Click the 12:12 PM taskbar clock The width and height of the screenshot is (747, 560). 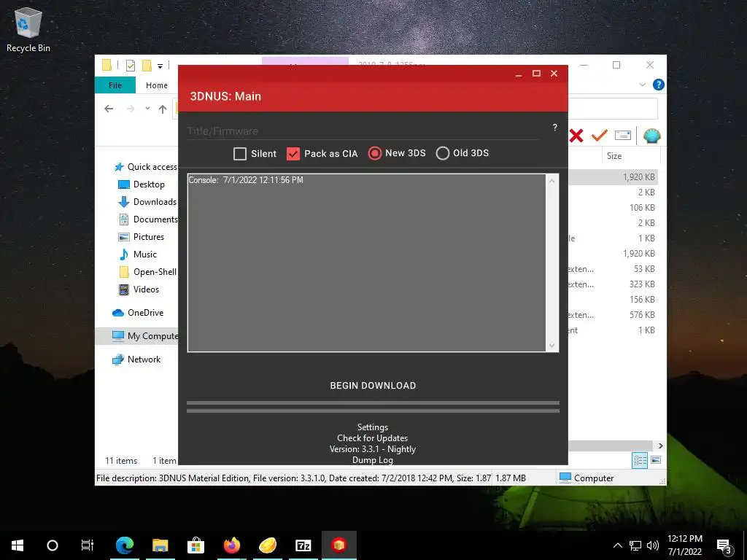click(x=684, y=539)
